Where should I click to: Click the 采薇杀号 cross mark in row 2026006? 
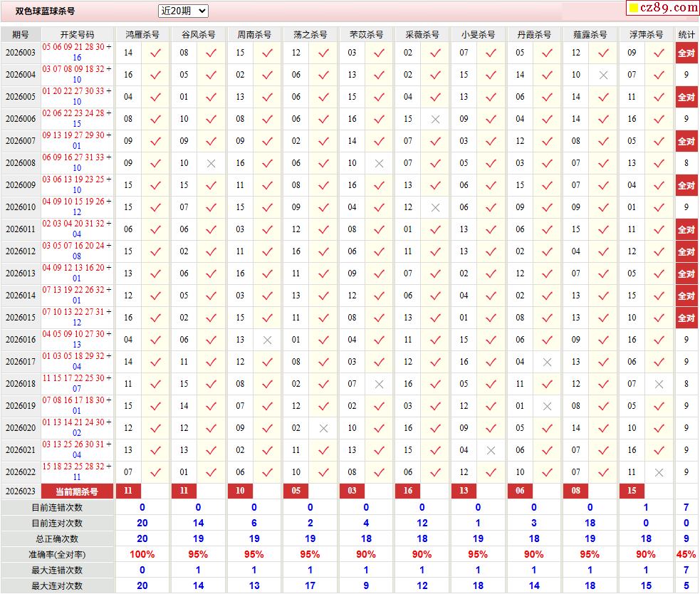[x=435, y=119]
